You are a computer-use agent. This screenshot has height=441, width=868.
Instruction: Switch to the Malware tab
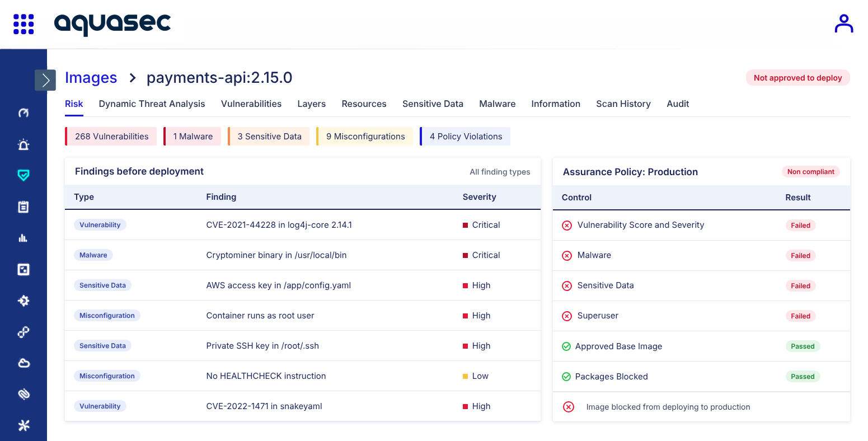click(498, 104)
